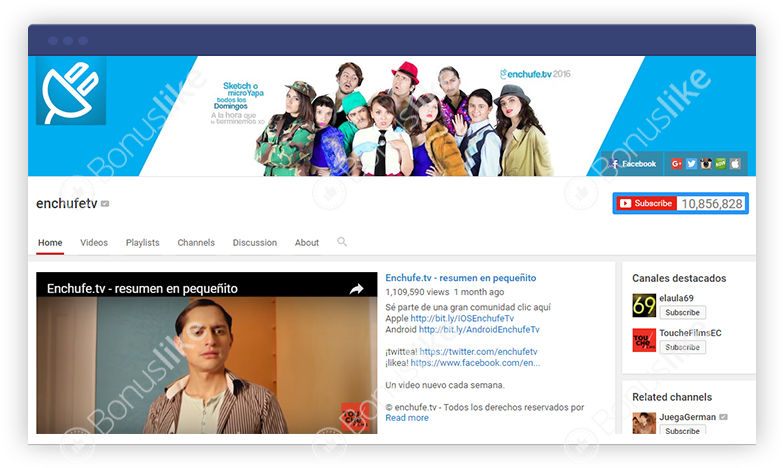The width and height of the screenshot is (783, 468).
Task: Click the subscriber count 10,856,828
Action: tap(712, 204)
